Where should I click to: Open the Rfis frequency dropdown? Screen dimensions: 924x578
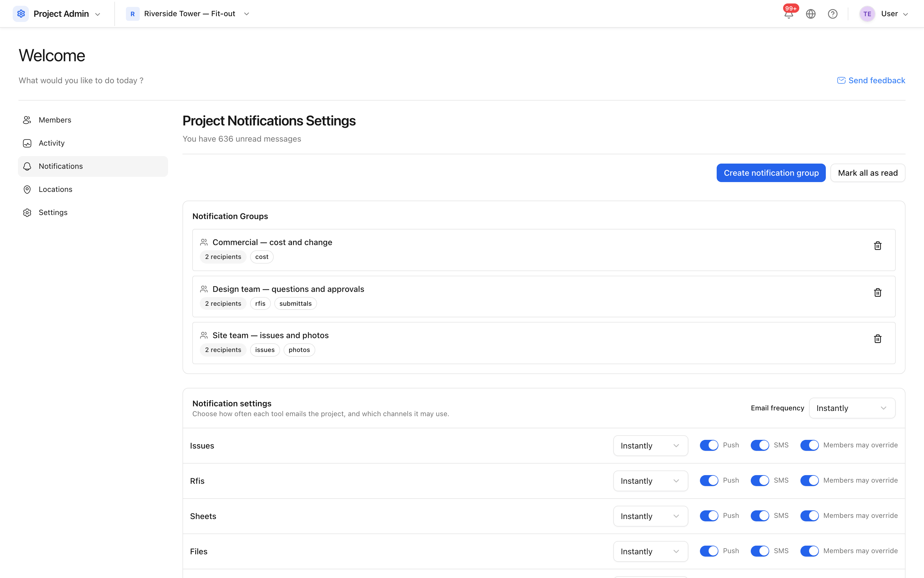pos(651,481)
